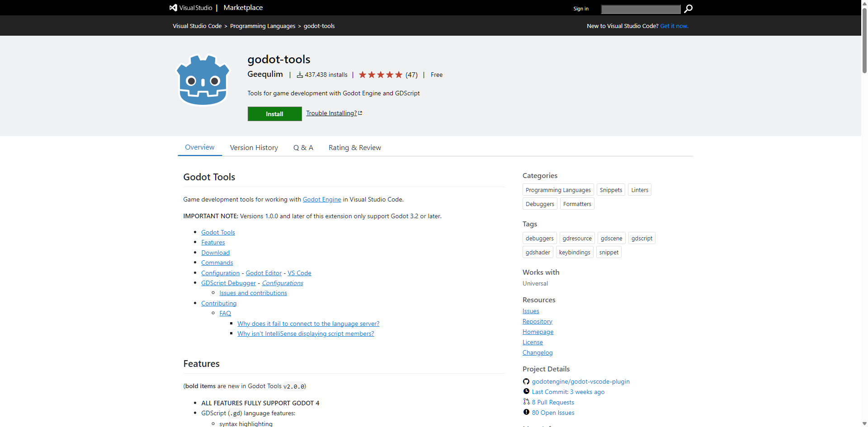Click the (47) review count
The image size is (868, 427).
point(411,75)
